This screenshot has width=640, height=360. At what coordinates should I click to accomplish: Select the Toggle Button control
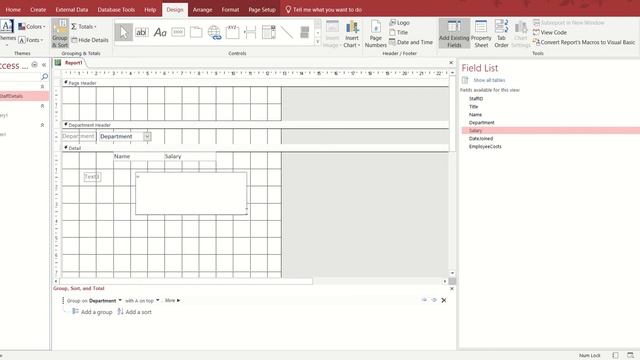coord(304,32)
